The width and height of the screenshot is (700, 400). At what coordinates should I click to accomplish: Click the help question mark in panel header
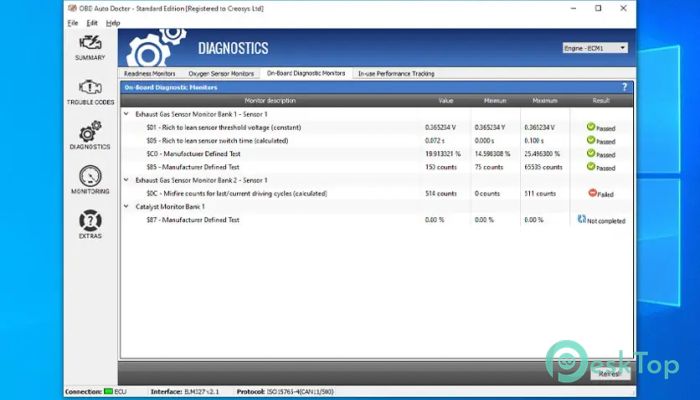point(624,88)
